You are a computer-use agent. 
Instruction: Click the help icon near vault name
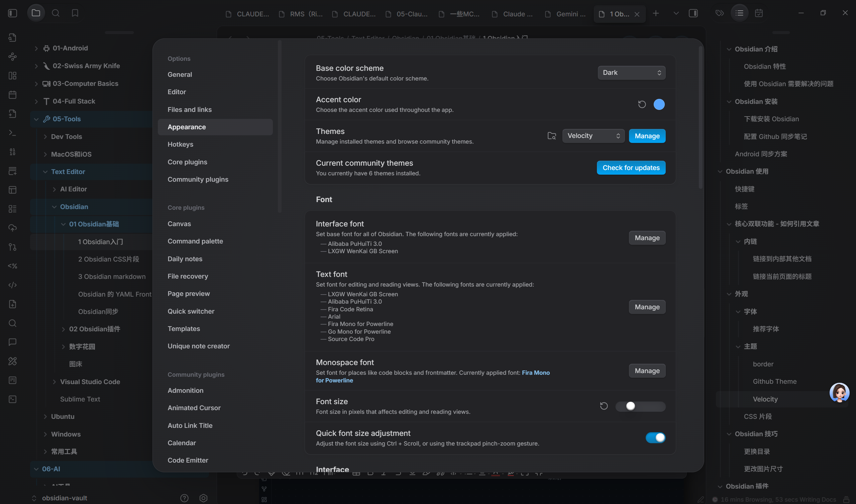coord(184,498)
